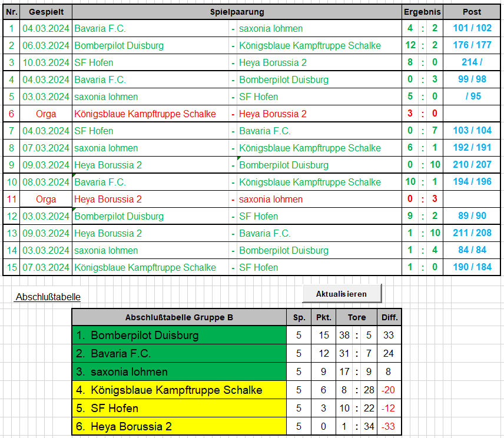
Task: Select 5. SF Hofen standings row
Action: pyautogui.click(x=179, y=408)
